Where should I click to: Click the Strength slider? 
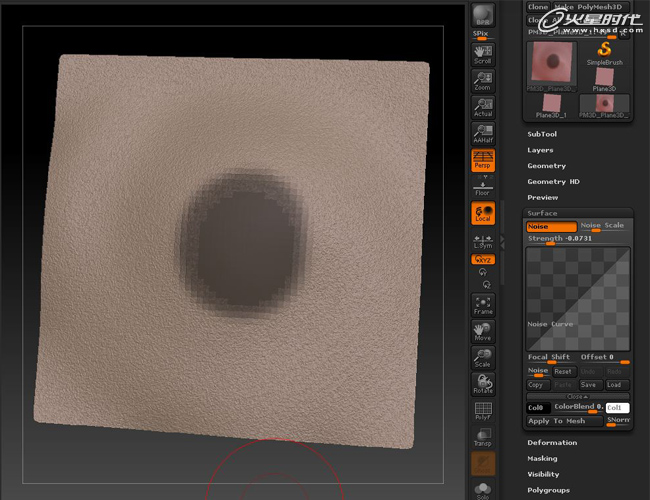click(x=578, y=240)
